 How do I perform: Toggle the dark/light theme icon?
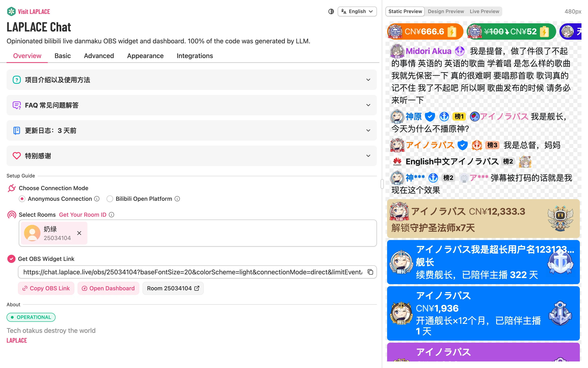pos(331,11)
